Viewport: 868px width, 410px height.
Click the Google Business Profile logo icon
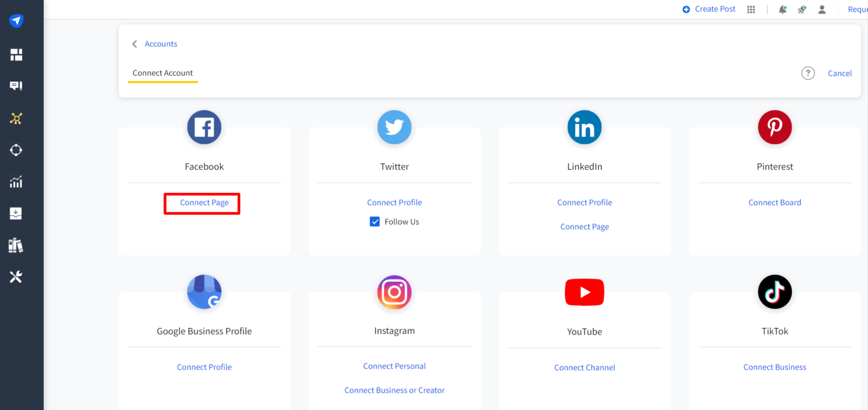click(204, 292)
